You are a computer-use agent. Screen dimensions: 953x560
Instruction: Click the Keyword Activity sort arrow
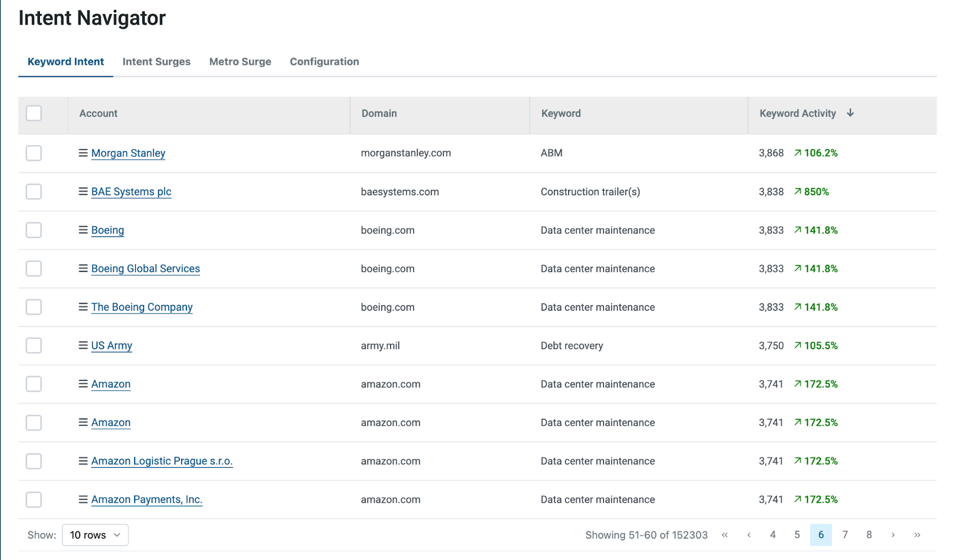pyautogui.click(x=851, y=113)
